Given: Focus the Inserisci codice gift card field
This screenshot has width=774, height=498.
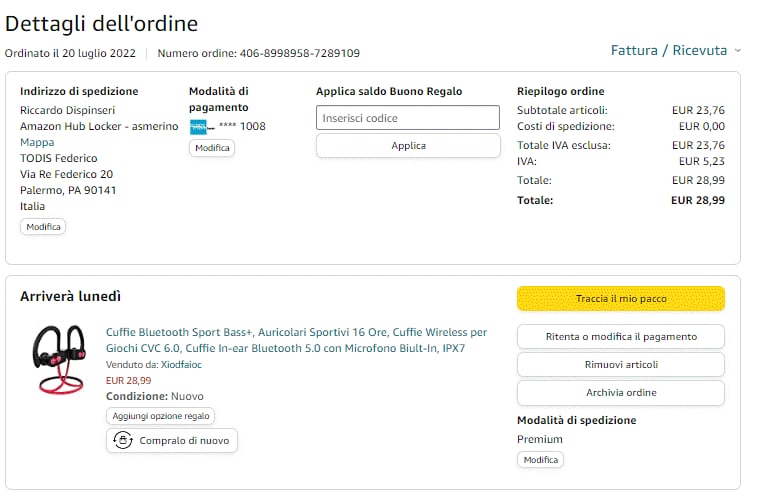Looking at the screenshot, I should (408, 118).
